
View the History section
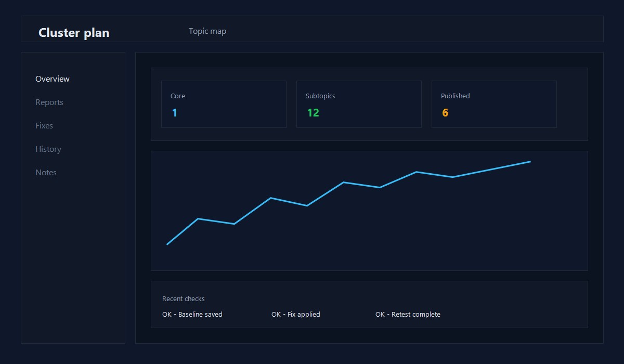click(x=48, y=149)
